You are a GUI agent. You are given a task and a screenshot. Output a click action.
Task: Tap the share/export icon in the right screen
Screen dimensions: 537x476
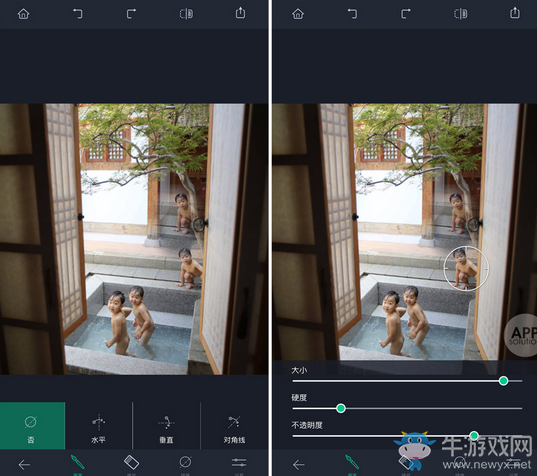click(x=515, y=13)
